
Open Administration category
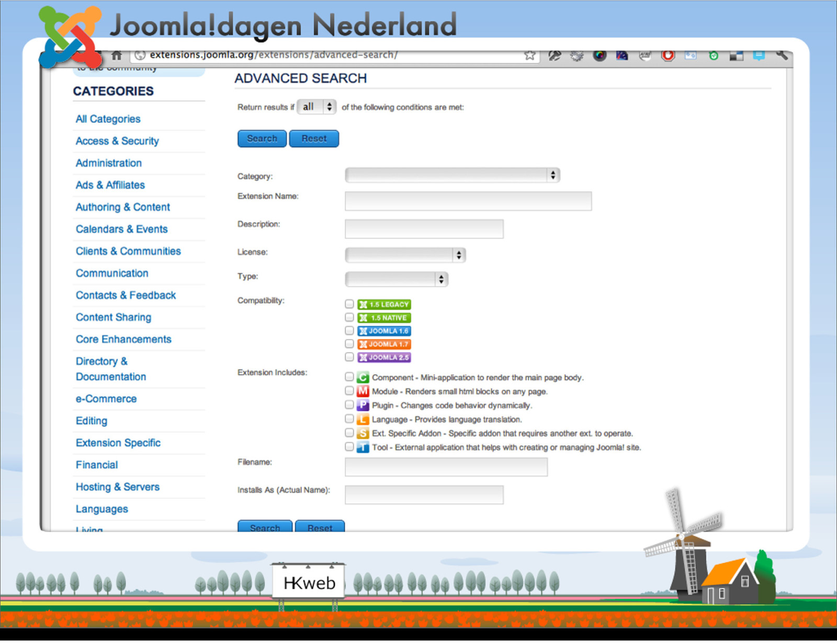pos(109,163)
